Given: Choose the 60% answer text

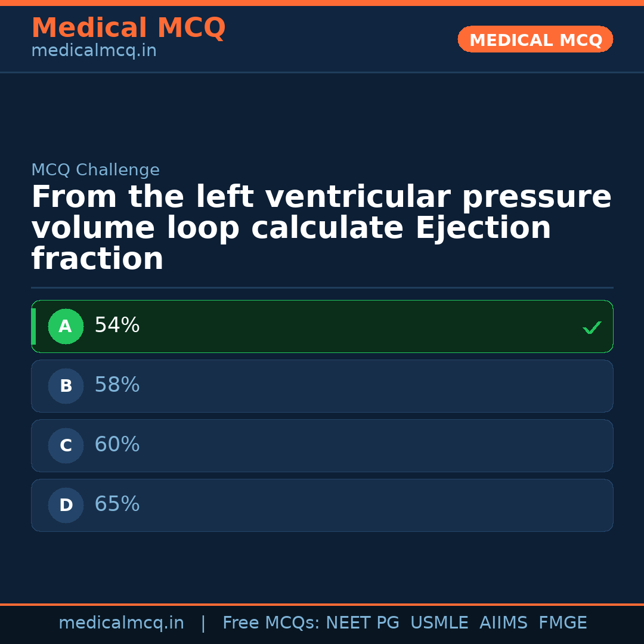Looking at the screenshot, I should coord(117,445).
